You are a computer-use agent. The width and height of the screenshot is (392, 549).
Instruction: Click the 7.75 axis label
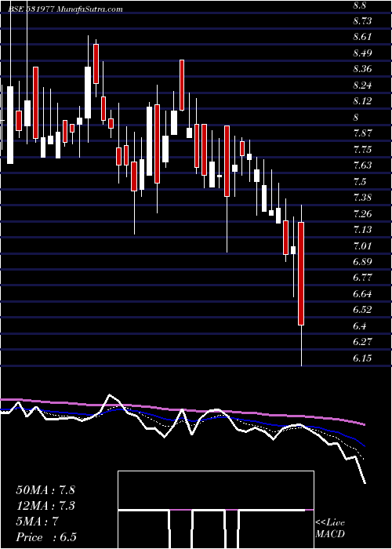[362, 150]
